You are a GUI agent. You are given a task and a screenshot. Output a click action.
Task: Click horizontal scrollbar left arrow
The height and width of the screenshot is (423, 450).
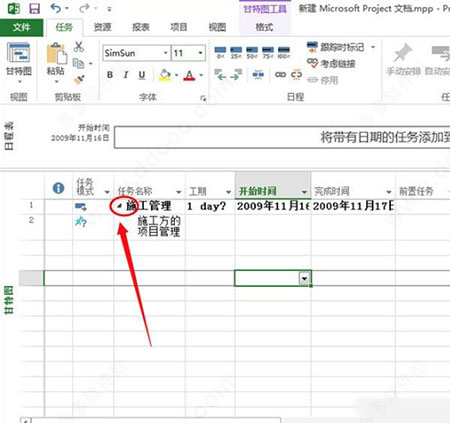click(26, 420)
